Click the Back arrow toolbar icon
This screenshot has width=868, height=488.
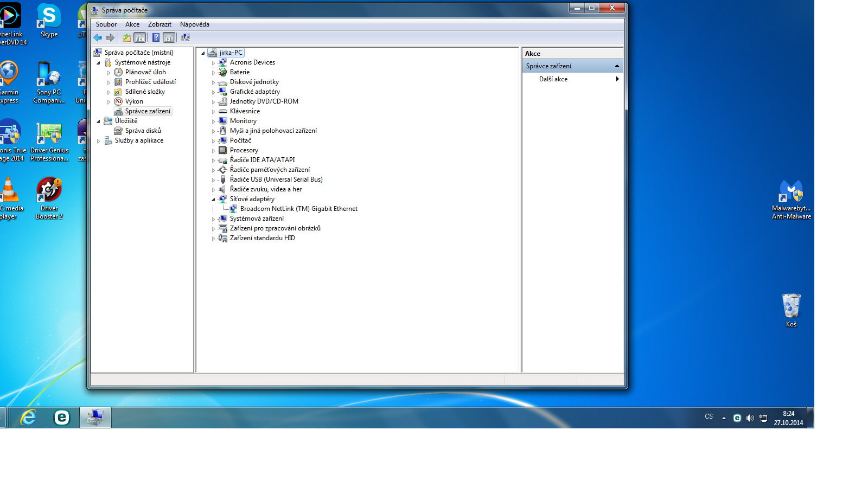pyautogui.click(x=98, y=37)
